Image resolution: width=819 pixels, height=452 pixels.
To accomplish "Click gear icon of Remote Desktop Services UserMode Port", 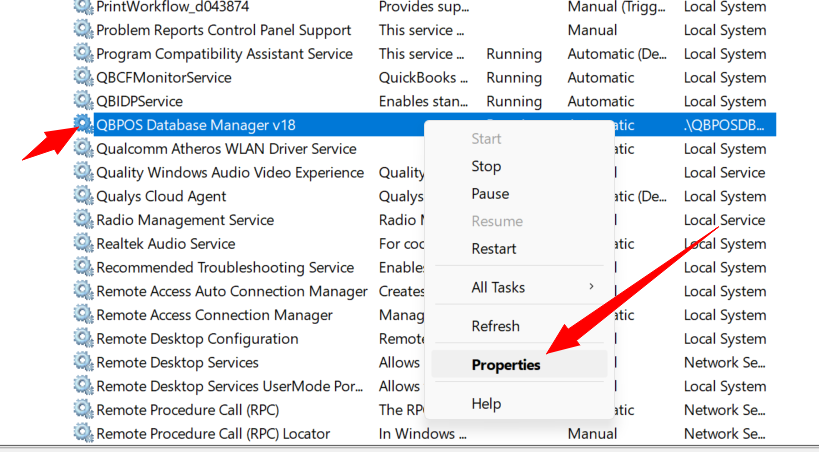I will point(83,386).
